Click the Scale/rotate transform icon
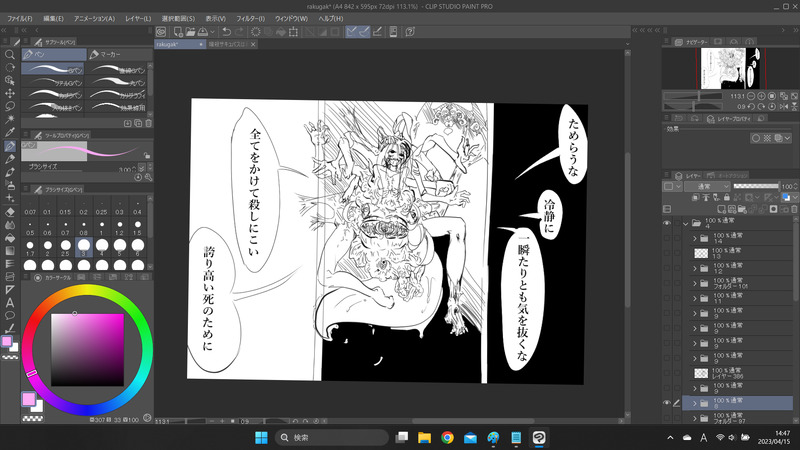Image resolution: width=800 pixels, height=450 pixels. (x=293, y=32)
